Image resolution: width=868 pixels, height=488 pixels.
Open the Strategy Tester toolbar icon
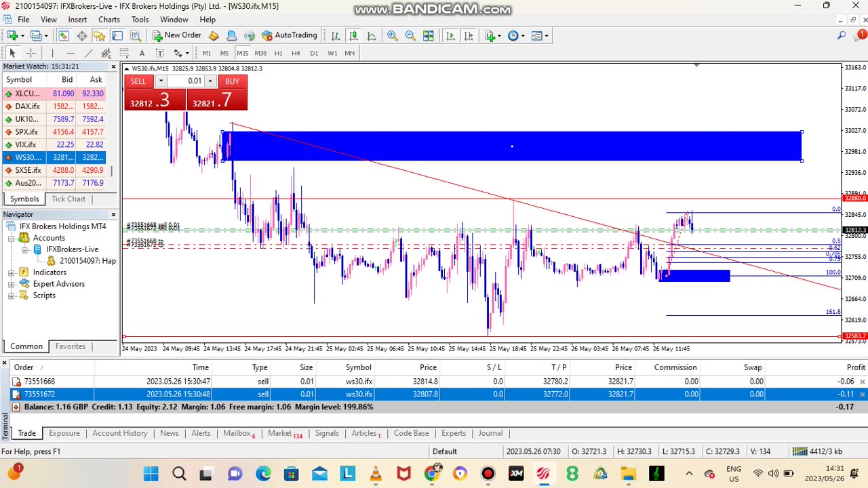[135, 35]
